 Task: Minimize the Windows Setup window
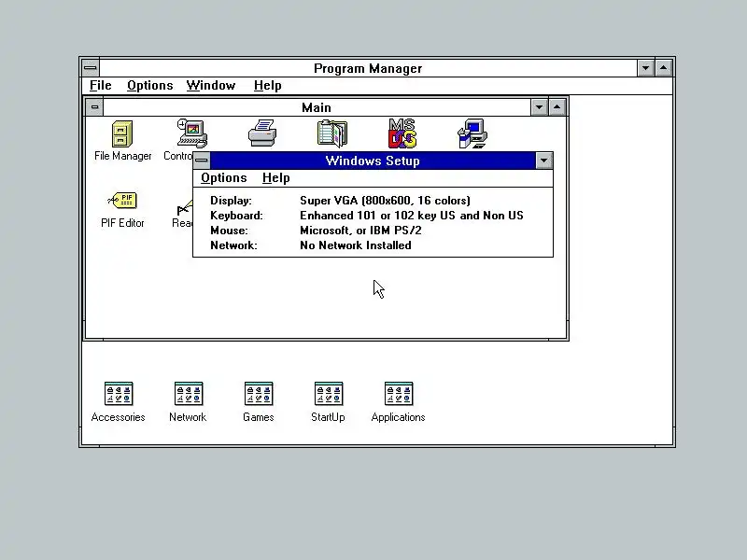(x=543, y=161)
